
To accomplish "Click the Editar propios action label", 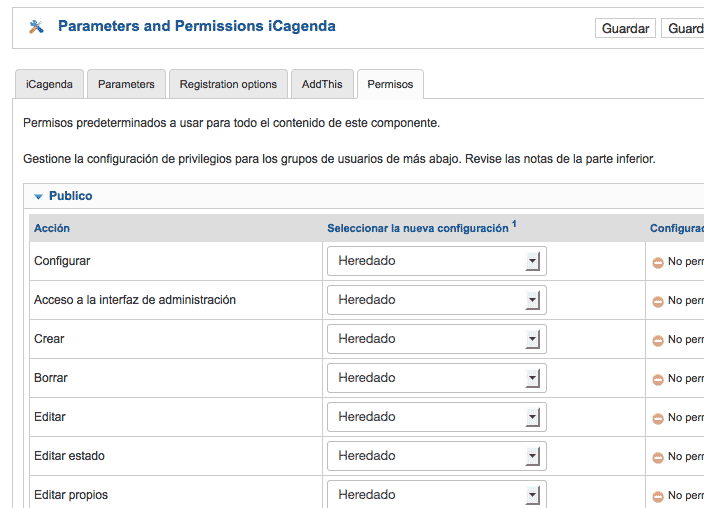I will coord(71,495).
